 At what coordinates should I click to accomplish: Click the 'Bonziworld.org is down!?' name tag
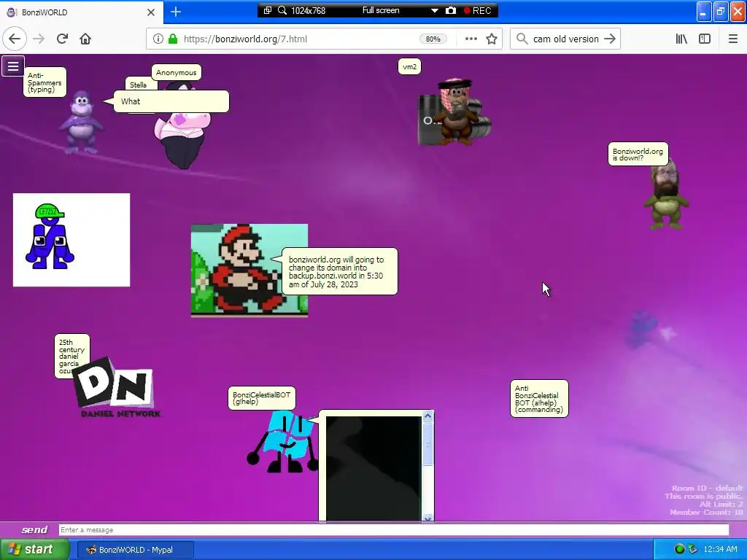click(638, 155)
